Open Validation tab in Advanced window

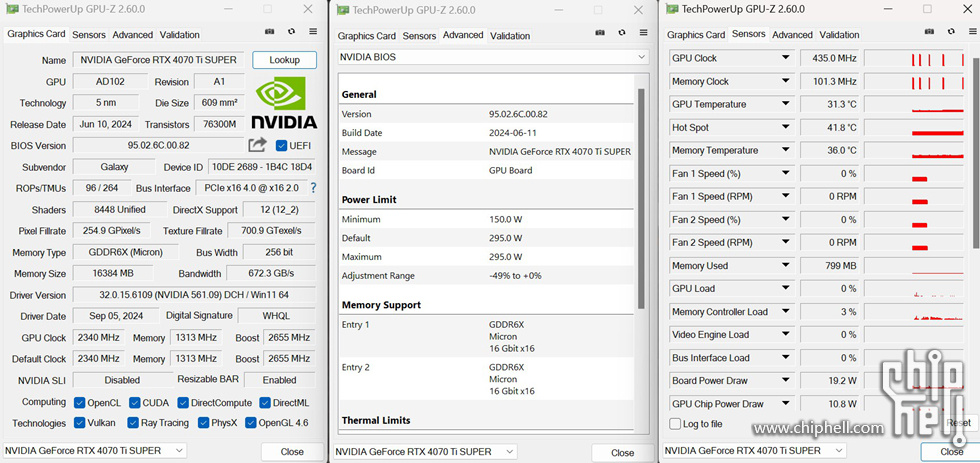point(510,36)
